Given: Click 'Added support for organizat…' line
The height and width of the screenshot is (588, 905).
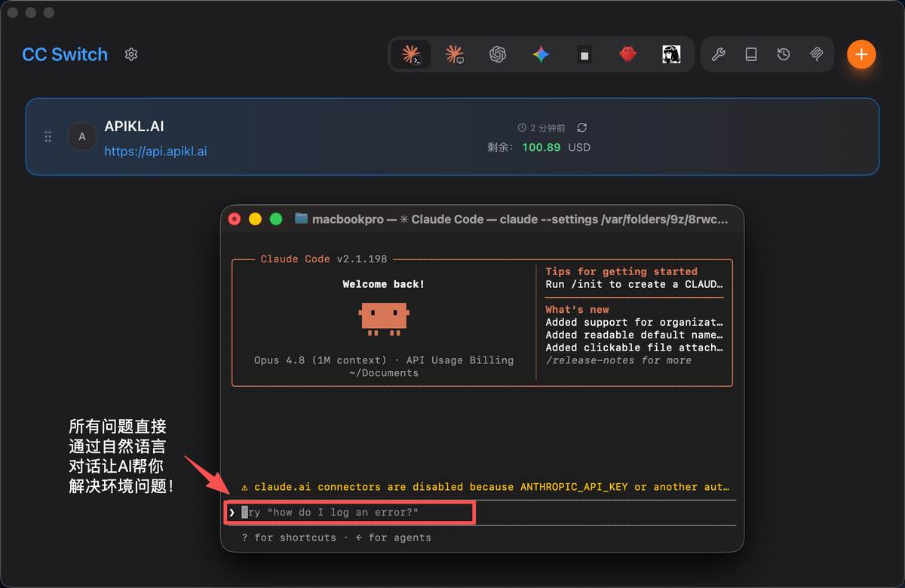Looking at the screenshot, I should point(634,322).
